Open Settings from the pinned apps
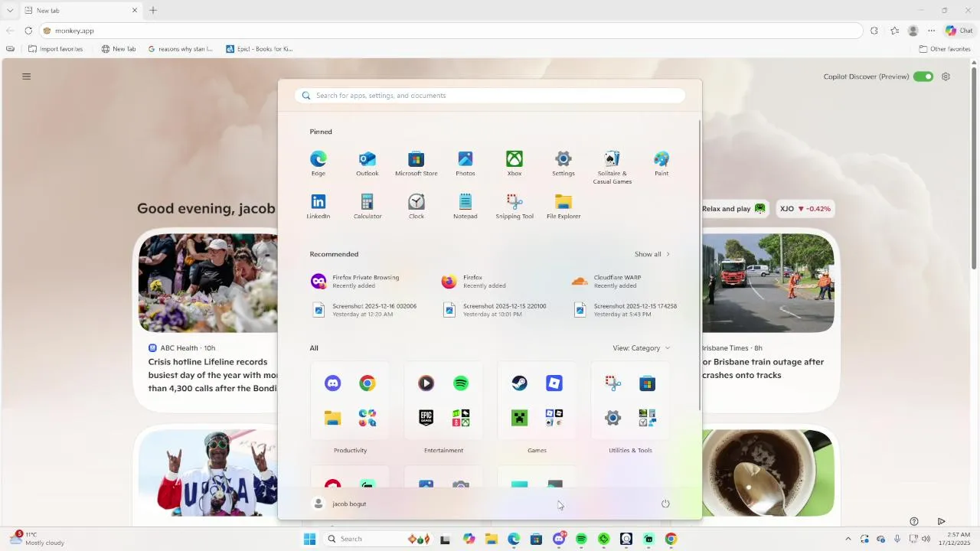The height and width of the screenshot is (551, 980). coord(563,163)
